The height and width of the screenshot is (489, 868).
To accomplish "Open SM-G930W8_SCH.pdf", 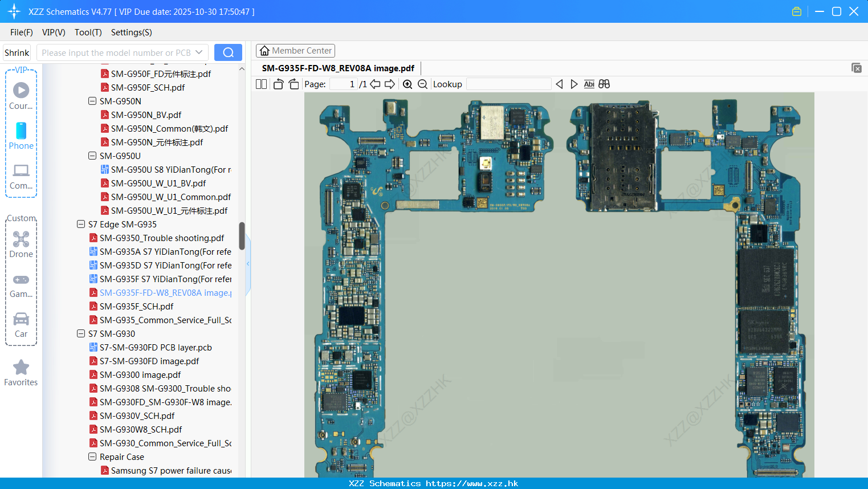I will [141, 429].
